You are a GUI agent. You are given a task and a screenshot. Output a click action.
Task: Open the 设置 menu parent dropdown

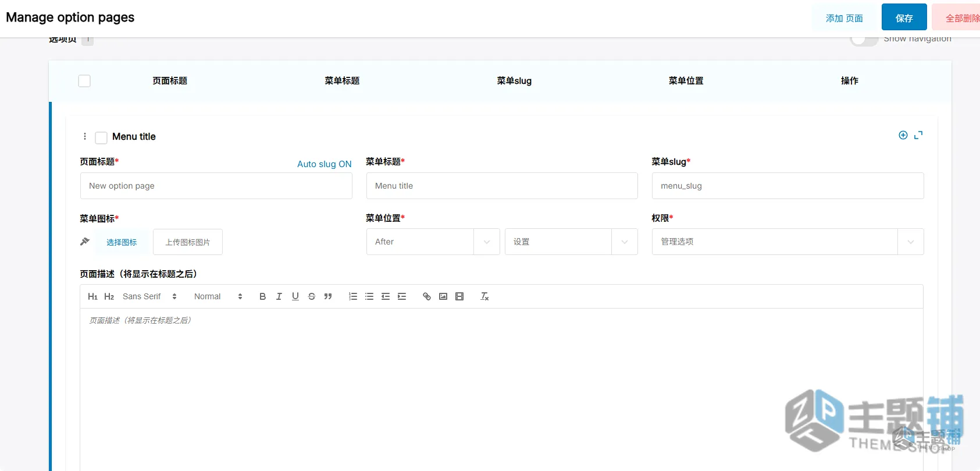pos(571,242)
